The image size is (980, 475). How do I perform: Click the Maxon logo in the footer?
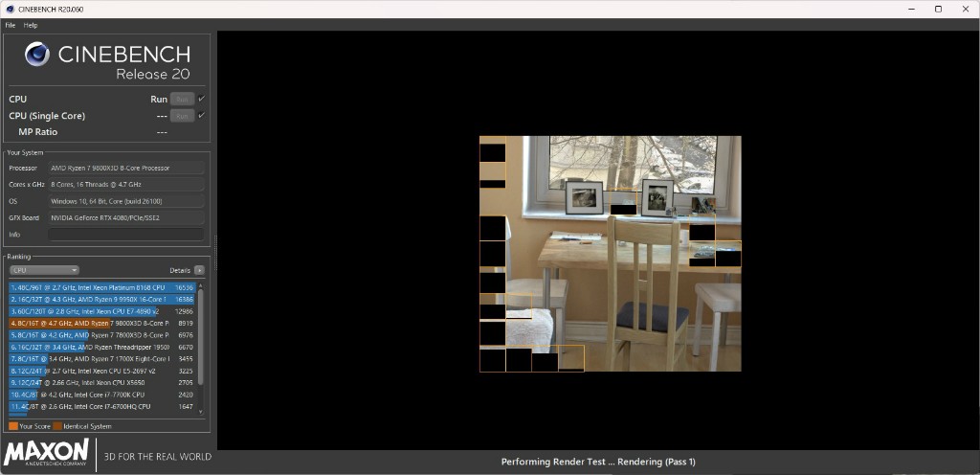click(x=47, y=452)
